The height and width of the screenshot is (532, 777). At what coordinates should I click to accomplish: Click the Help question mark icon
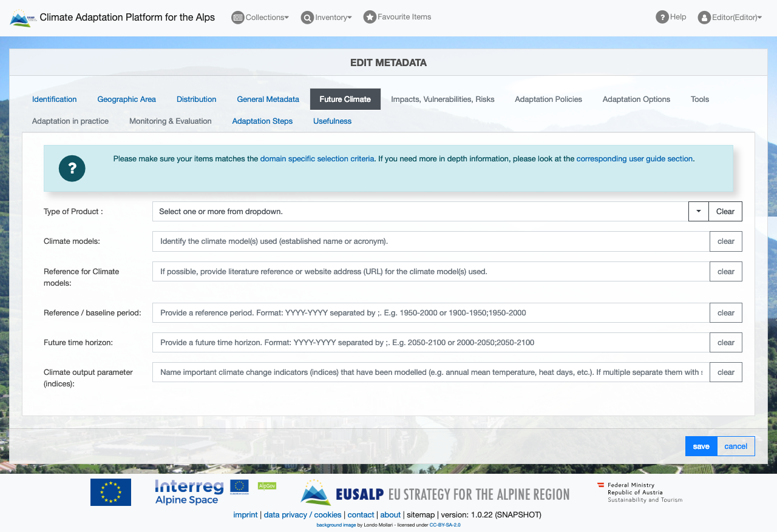(x=662, y=17)
